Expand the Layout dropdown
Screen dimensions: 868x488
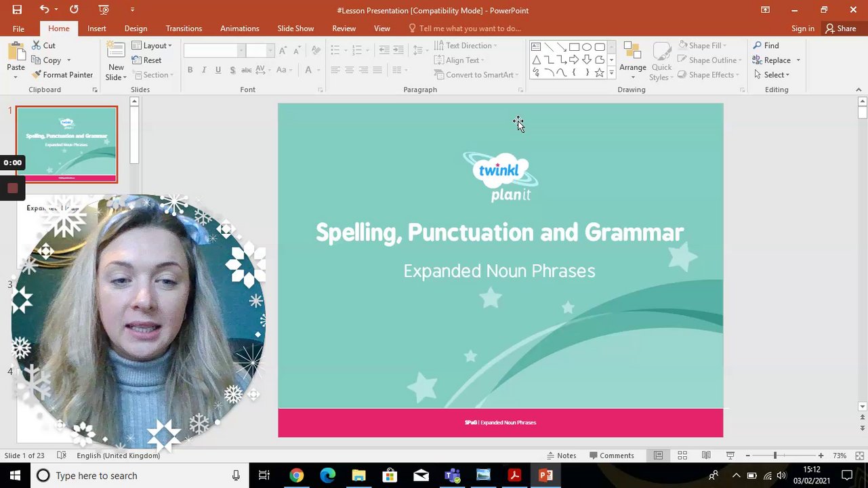coord(152,45)
